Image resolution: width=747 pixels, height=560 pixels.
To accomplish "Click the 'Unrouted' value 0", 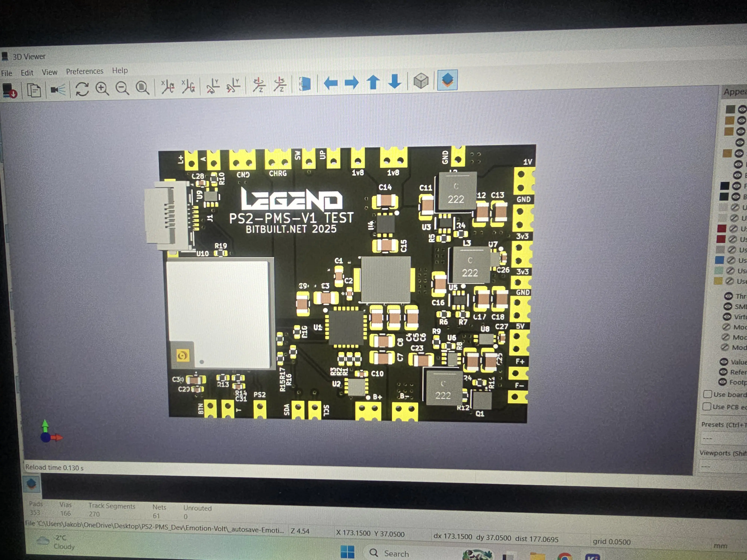I will coord(185,517).
